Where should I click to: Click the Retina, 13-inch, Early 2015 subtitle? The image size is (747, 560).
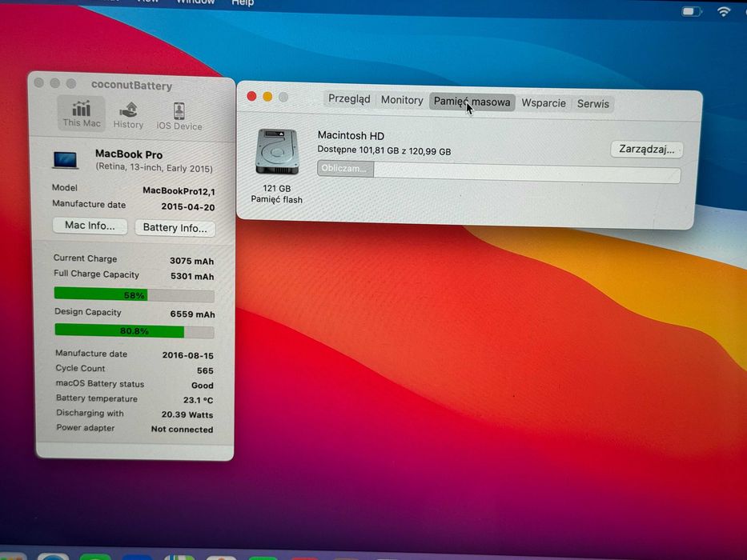[154, 167]
